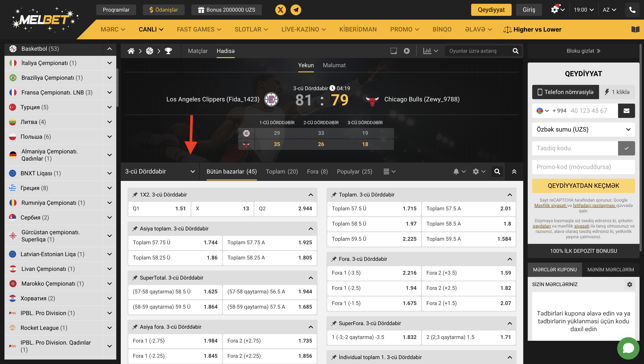Click the trophy icon in breadcrumb
The height and width of the screenshot is (364, 644).
point(168,51)
